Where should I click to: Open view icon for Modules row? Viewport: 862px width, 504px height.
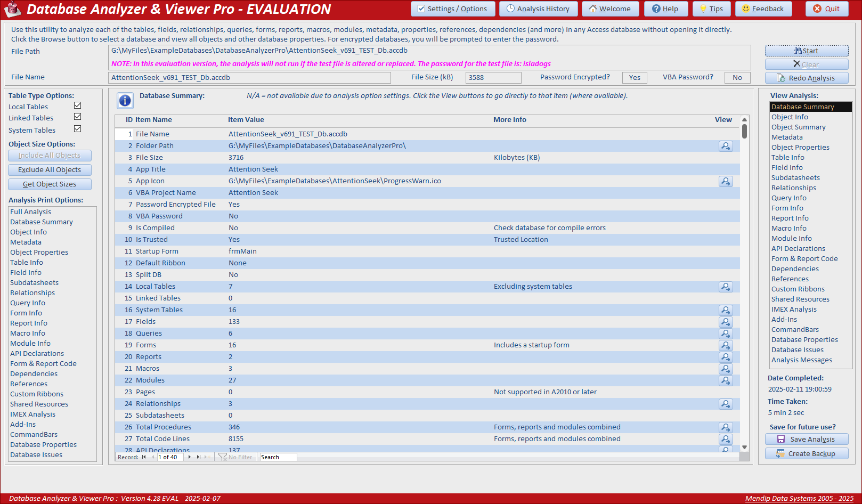pos(726,380)
